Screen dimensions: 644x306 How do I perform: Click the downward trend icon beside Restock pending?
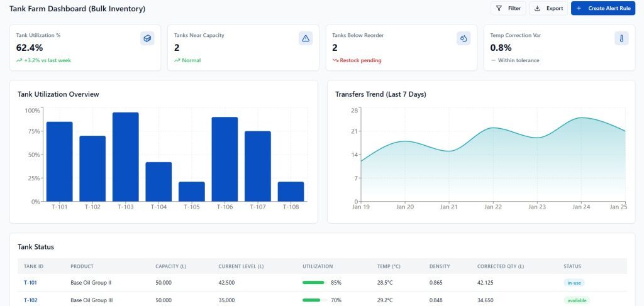coord(335,60)
